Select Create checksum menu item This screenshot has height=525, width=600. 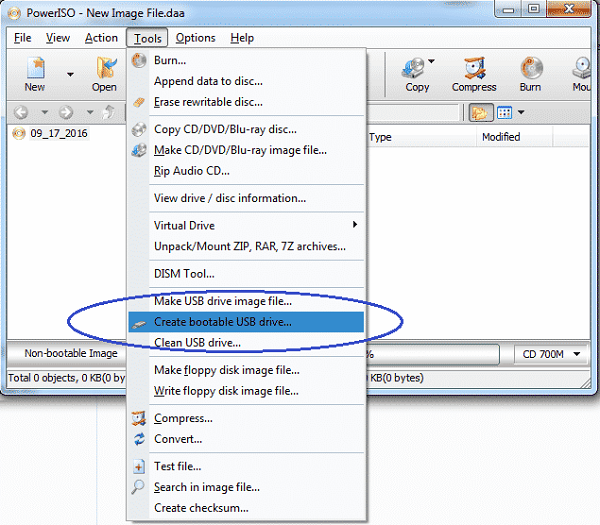point(201,508)
